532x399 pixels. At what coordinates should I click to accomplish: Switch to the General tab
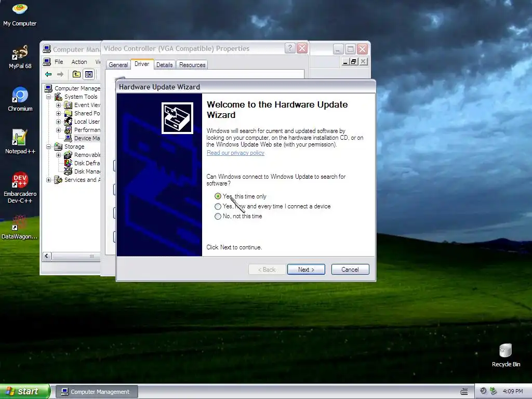118,65
